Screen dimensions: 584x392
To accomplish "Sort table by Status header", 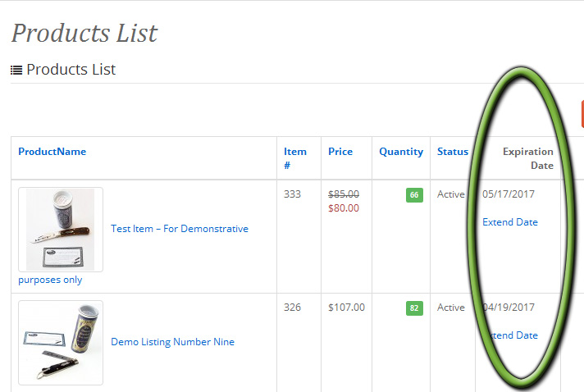I will pos(453,152).
